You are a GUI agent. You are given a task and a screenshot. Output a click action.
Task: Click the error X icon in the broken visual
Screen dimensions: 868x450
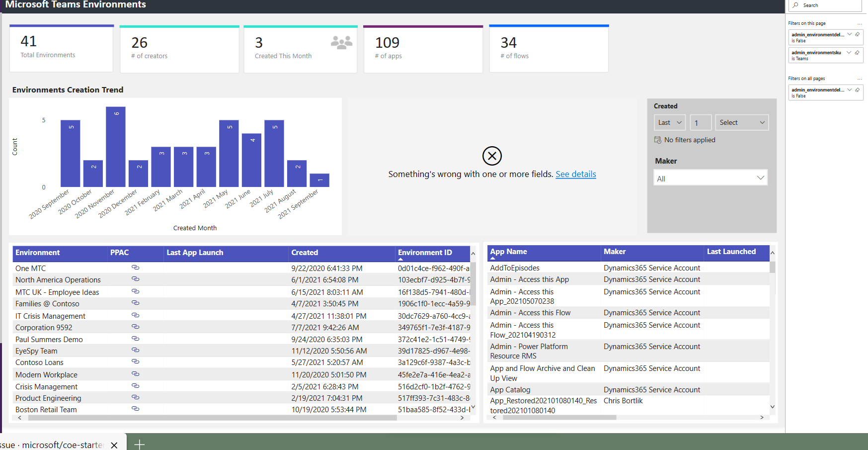[x=492, y=156]
